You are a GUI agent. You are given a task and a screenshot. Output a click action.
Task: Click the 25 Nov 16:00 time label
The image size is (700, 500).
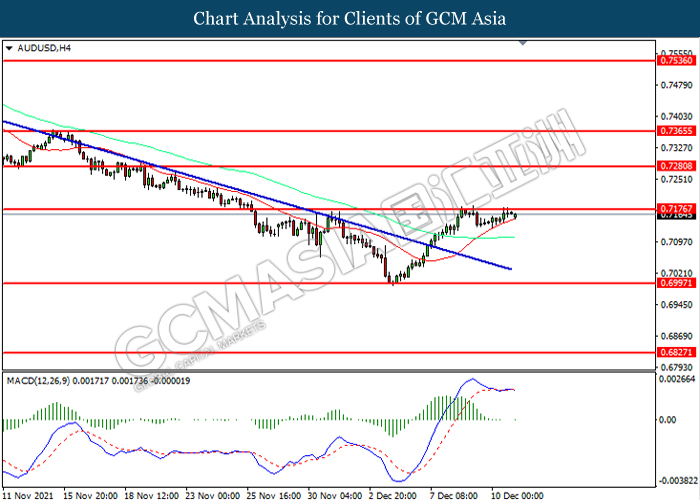pyautogui.click(x=274, y=495)
